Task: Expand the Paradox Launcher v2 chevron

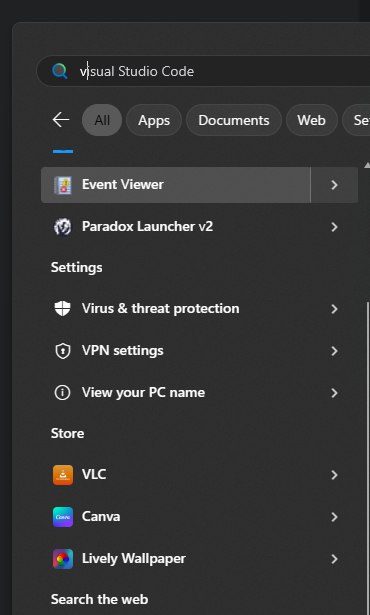Action: click(x=334, y=227)
